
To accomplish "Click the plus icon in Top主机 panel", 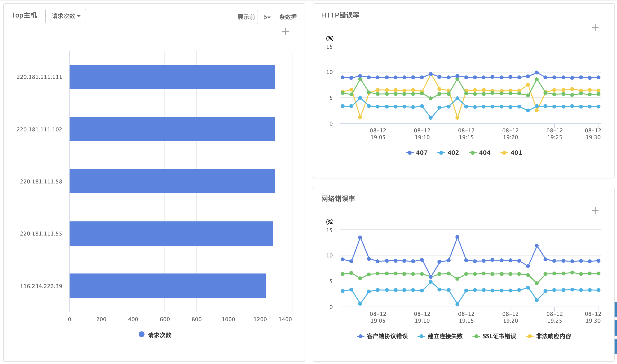I will pyautogui.click(x=285, y=32).
